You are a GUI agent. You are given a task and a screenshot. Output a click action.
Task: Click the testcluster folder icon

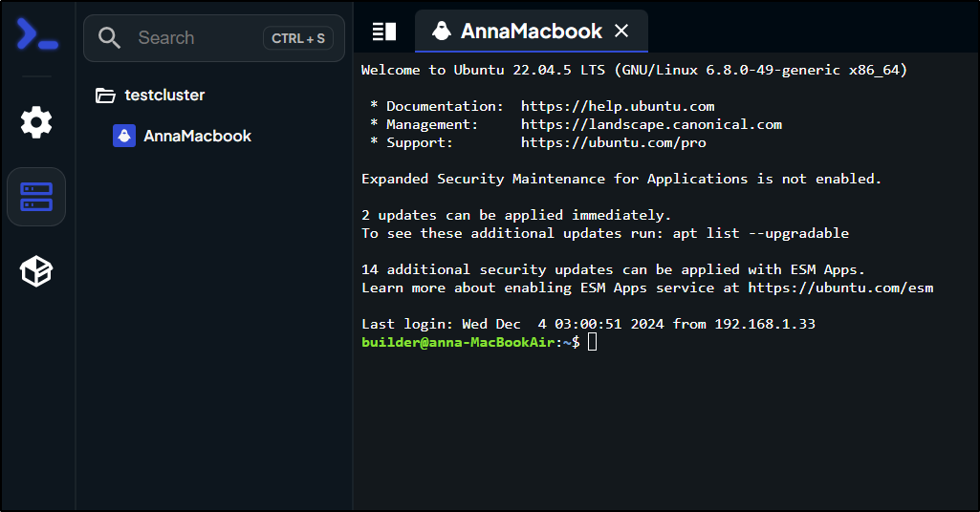coord(105,96)
